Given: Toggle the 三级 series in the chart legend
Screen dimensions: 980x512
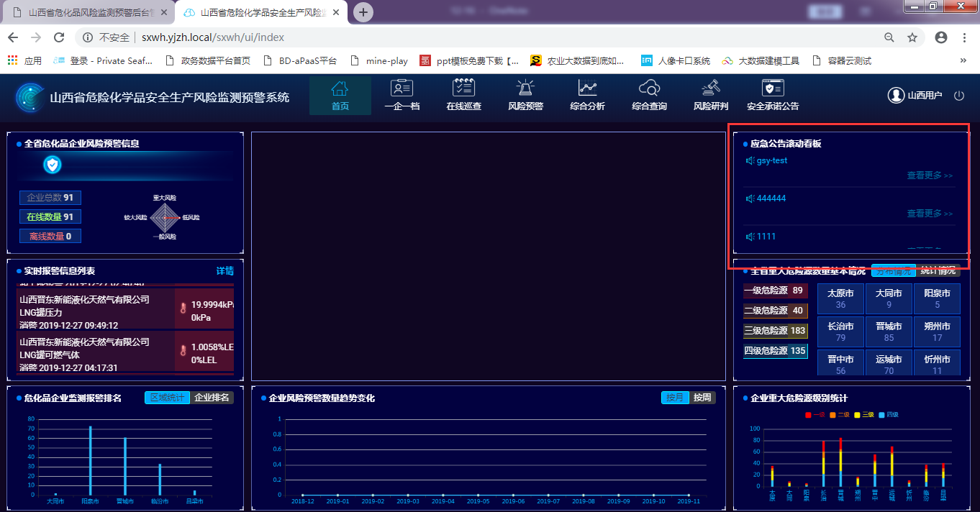Looking at the screenshot, I should pyautogui.click(x=863, y=415).
